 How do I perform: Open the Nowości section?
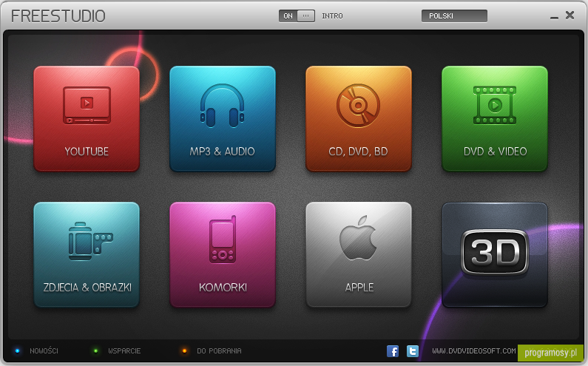point(44,351)
